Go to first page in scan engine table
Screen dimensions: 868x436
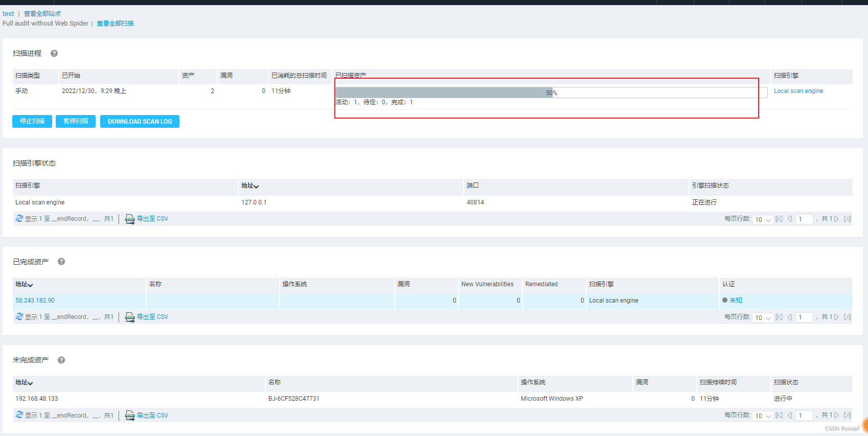click(x=779, y=219)
